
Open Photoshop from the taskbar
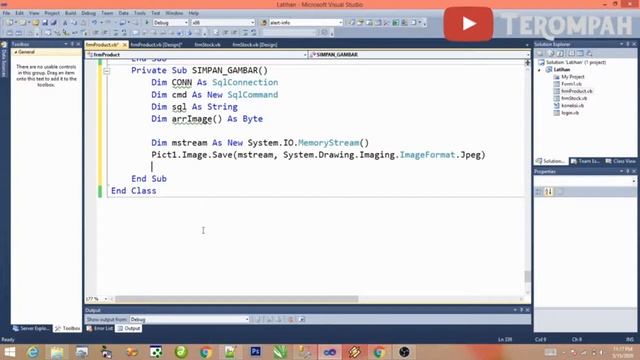tap(256, 352)
